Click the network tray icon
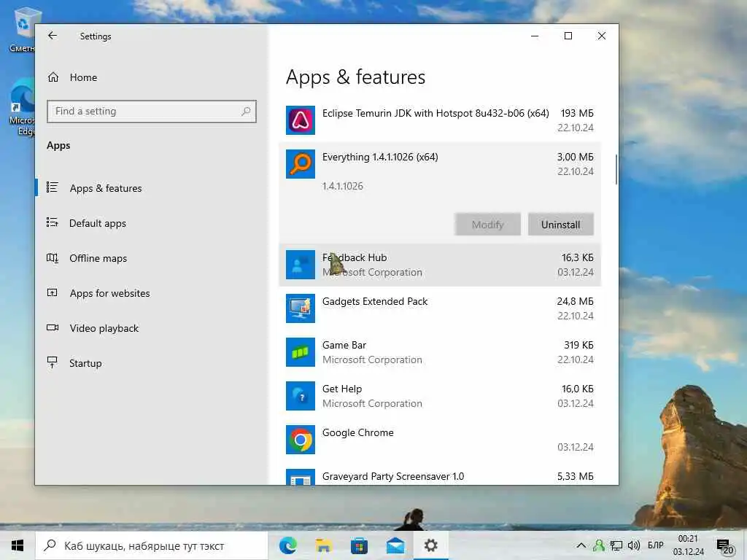Image resolution: width=747 pixels, height=560 pixels. click(616, 545)
